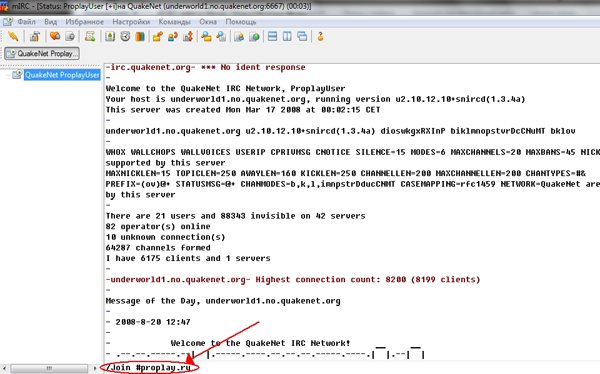
Task: Open the About mIRC icon
Action: tap(321, 36)
